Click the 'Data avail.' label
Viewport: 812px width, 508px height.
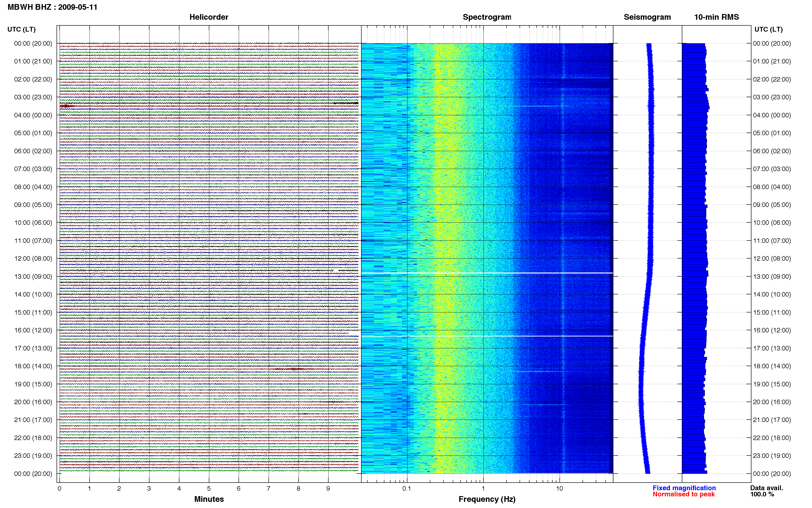tap(767, 488)
